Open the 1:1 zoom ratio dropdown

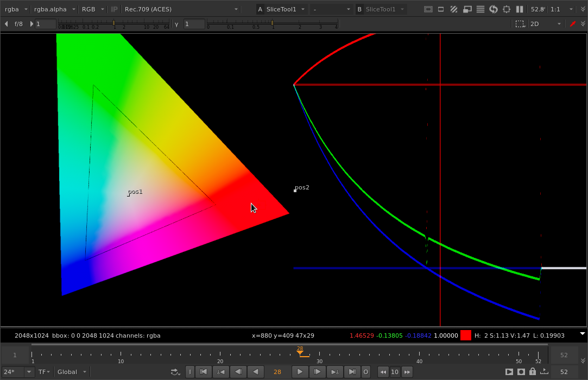tap(561, 9)
